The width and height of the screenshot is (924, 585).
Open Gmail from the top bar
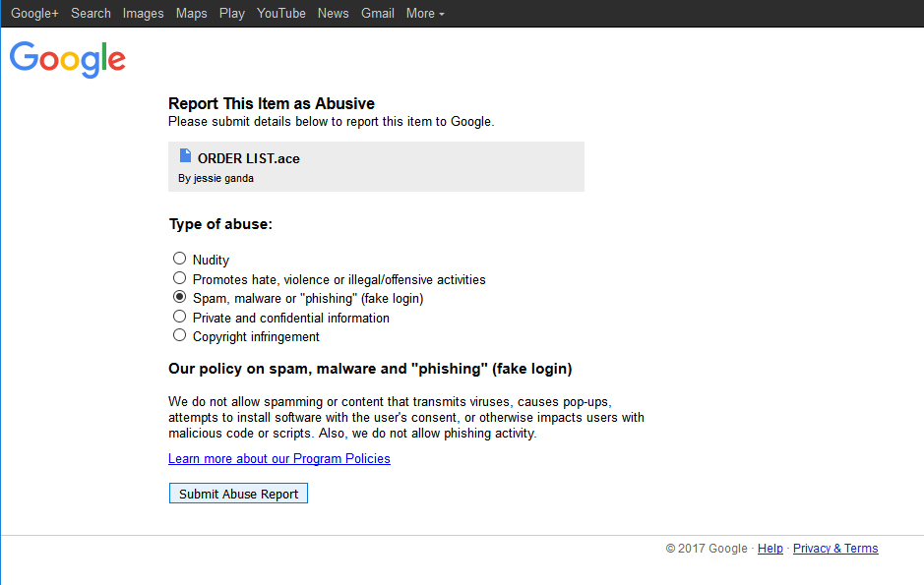click(x=378, y=14)
